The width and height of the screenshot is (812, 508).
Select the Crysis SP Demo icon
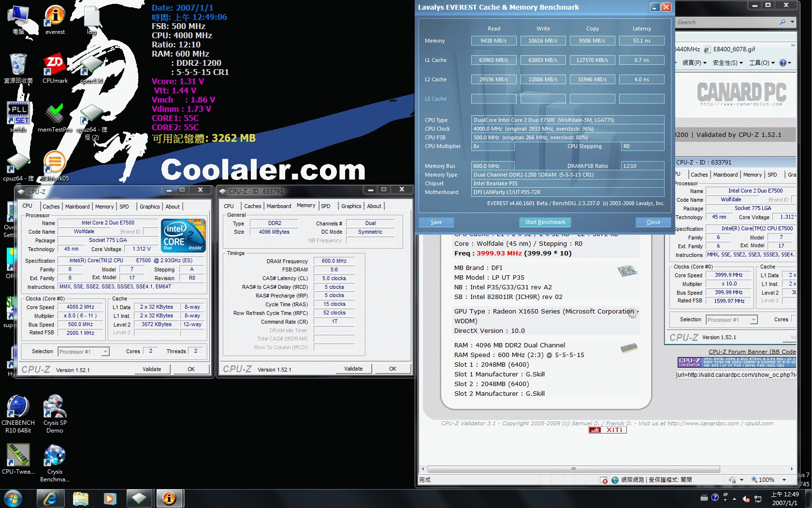pos(55,414)
